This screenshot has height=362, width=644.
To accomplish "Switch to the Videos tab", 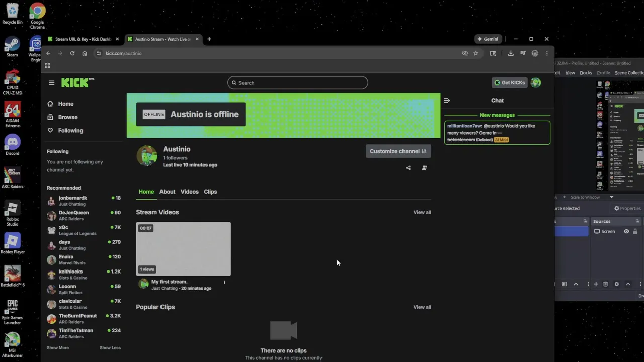I will [x=190, y=192].
